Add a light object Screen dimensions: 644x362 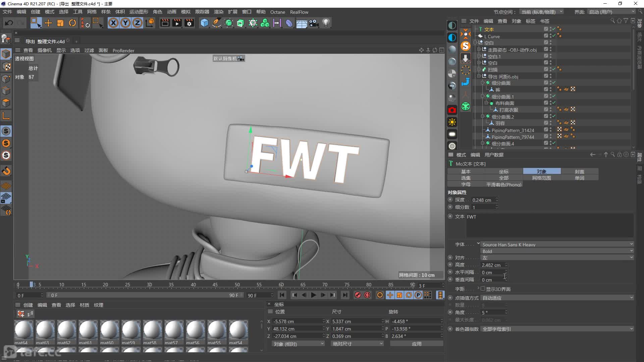[326, 23]
